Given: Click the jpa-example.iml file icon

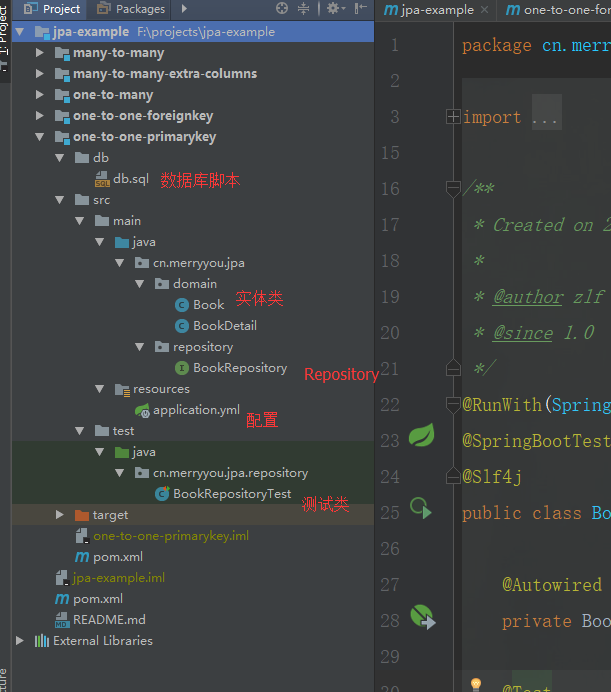Looking at the screenshot, I should 62,578.
